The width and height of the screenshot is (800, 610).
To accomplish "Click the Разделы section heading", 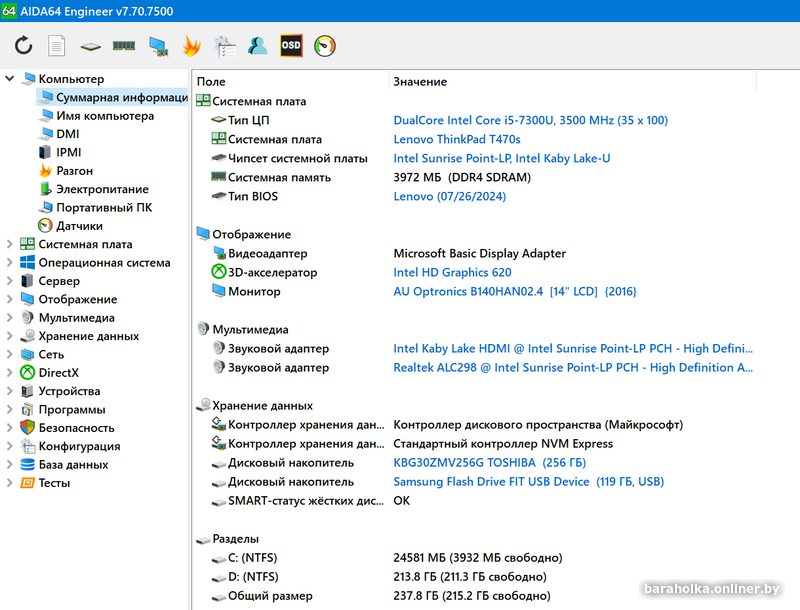I will pyautogui.click(x=235, y=539).
